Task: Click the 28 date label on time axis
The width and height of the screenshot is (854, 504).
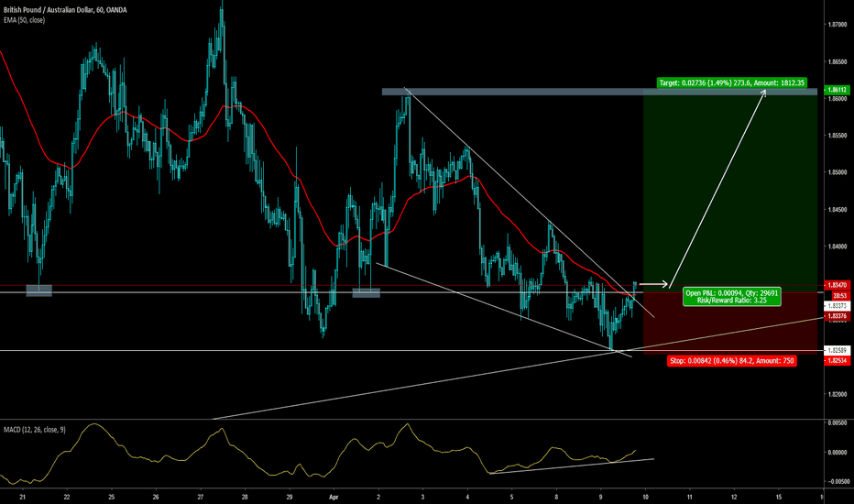Action: click(245, 497)
